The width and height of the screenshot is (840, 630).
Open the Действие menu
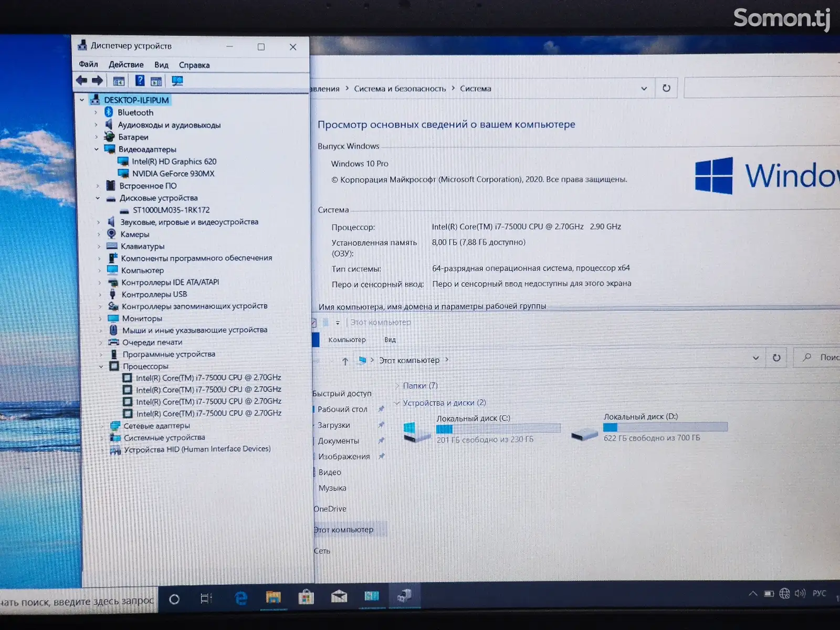[126, 65]
